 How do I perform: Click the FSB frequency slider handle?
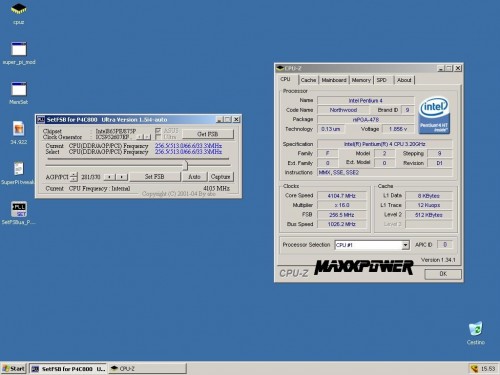click(x=185, y=165)
